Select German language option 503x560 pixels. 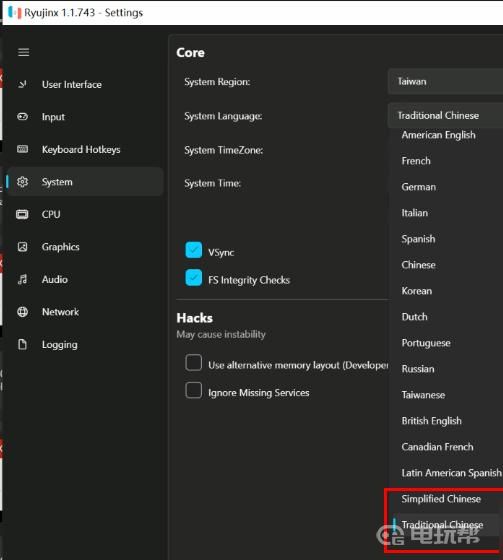[418, 187]
